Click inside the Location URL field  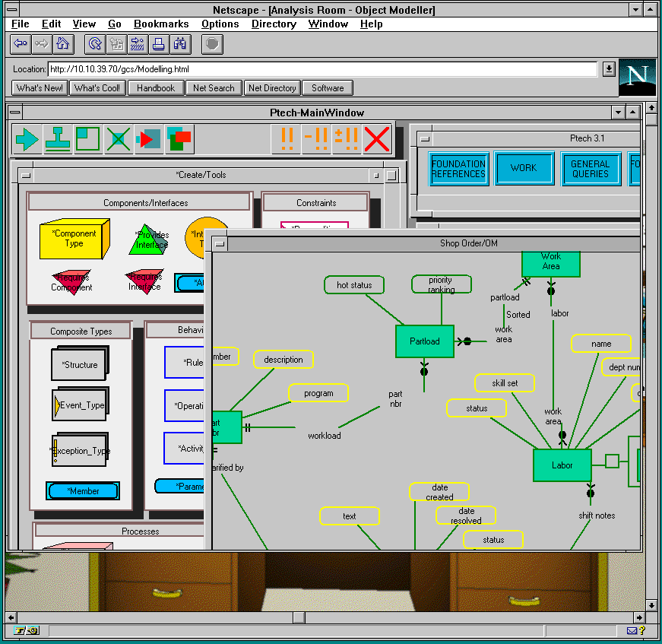click(304, 68)
